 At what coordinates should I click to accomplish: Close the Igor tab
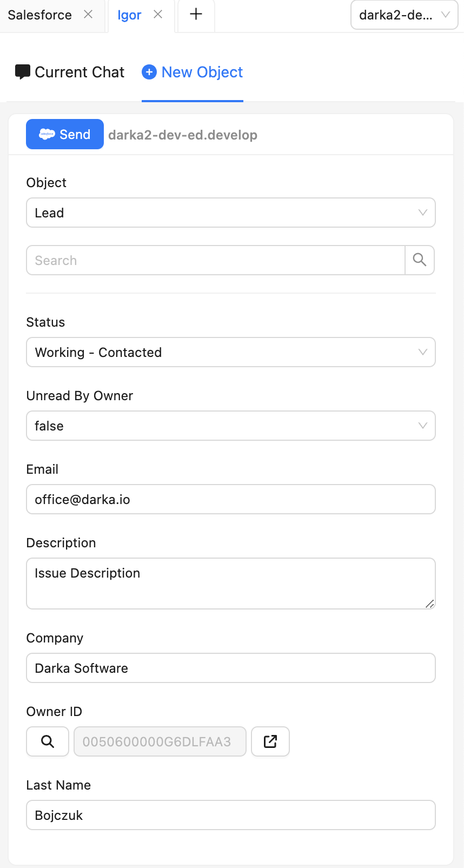tap(158, 15)
